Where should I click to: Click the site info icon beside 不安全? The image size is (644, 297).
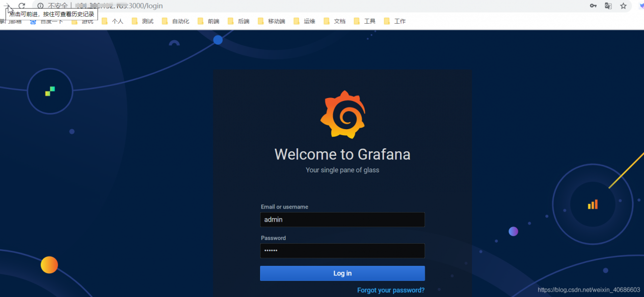(40, 6)
